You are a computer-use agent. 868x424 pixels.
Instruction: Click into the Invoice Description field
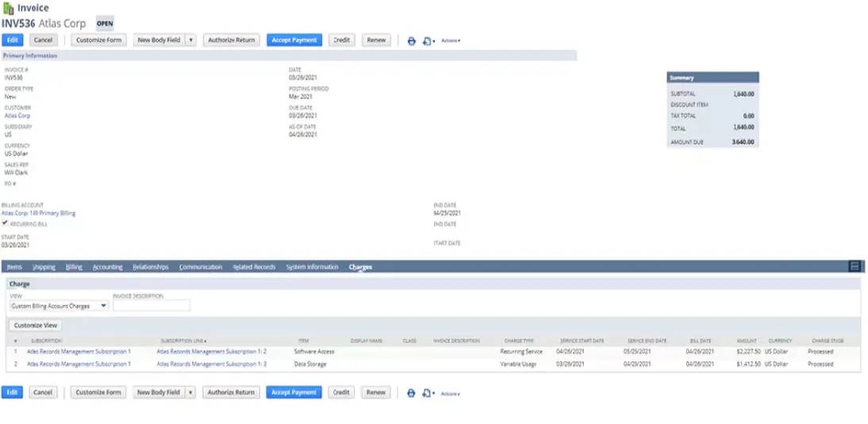tap(152, 306)
